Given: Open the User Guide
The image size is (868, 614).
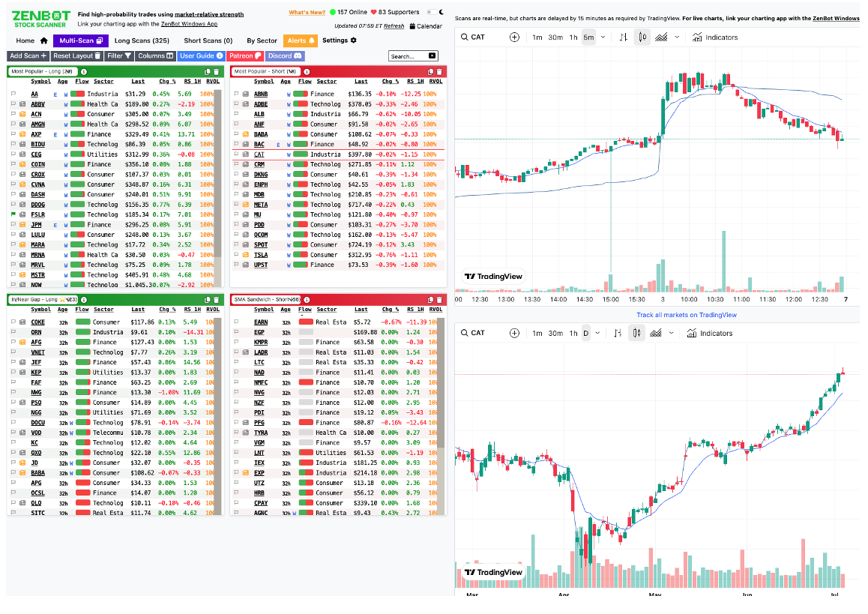Looking at the screenshot, I should [x=202, y=56].
